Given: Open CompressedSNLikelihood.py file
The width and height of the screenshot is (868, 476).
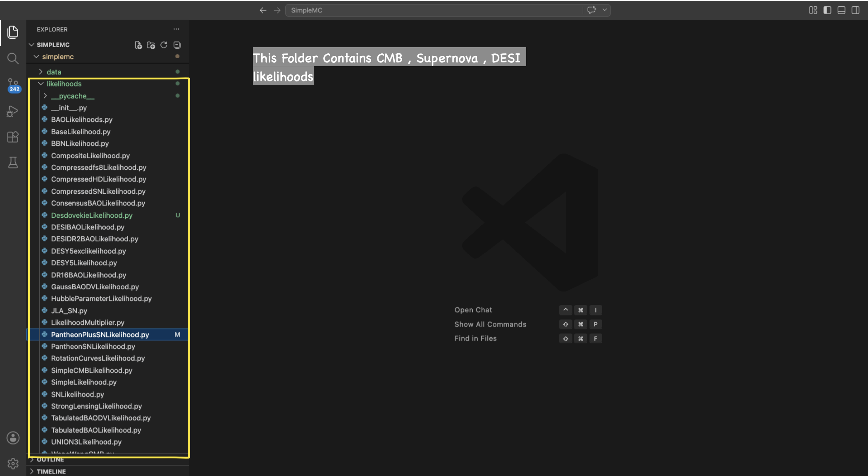Looking at the screenshot, I should (108, 191).
